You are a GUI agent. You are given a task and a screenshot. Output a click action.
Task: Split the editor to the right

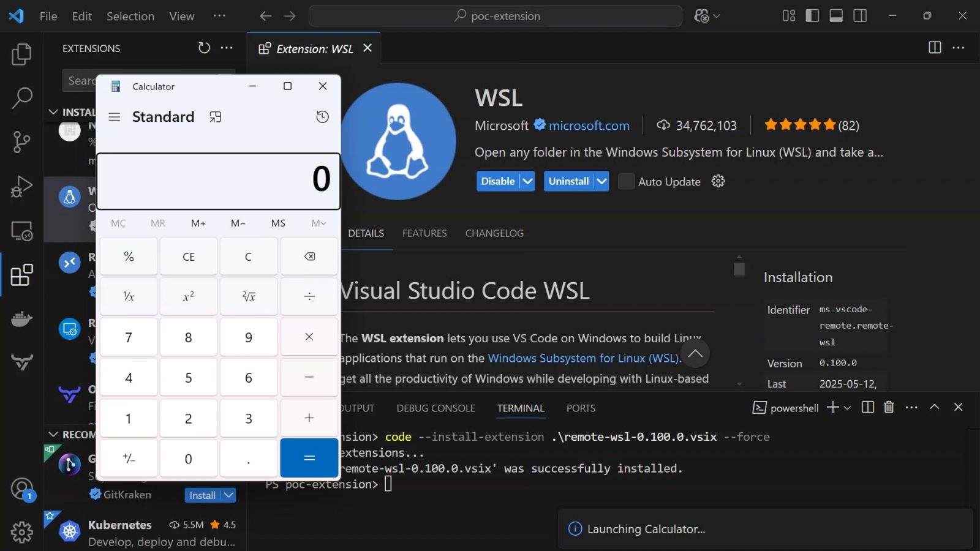pyautogui.click(x=935, y=48)
